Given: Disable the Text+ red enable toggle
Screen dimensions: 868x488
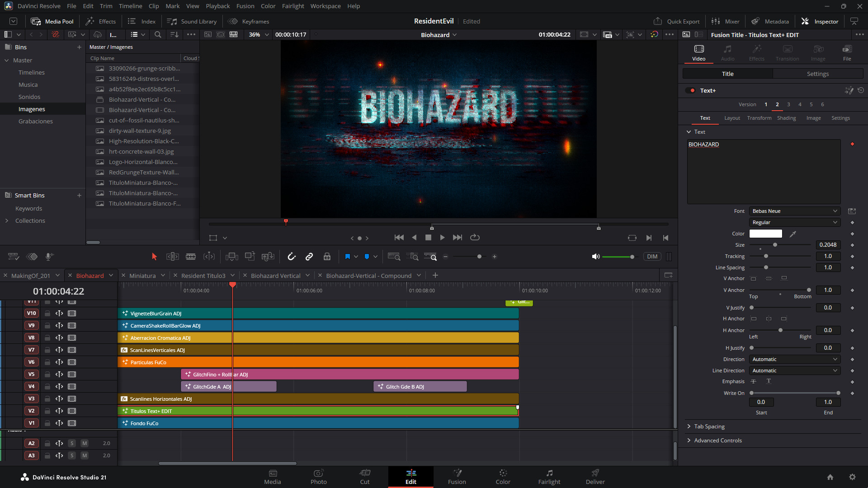Looking at the screenshot, I should click(x=690, y=90).
